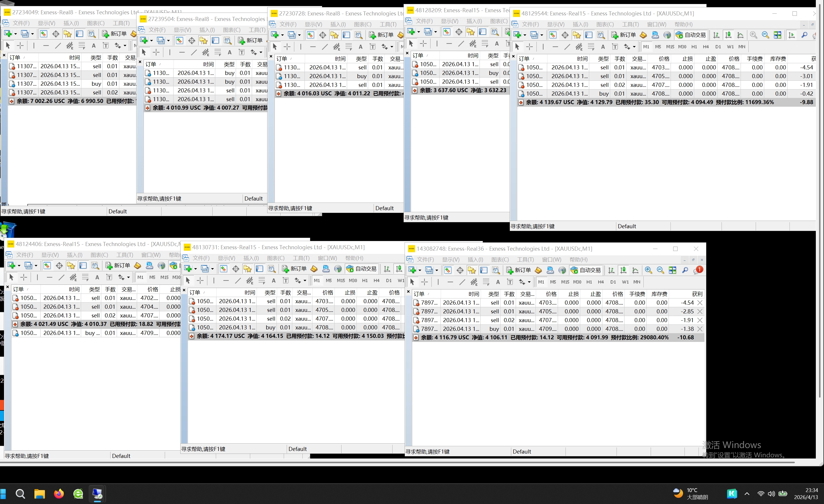Open New Order in window 143082748

[x=519, y=270]
